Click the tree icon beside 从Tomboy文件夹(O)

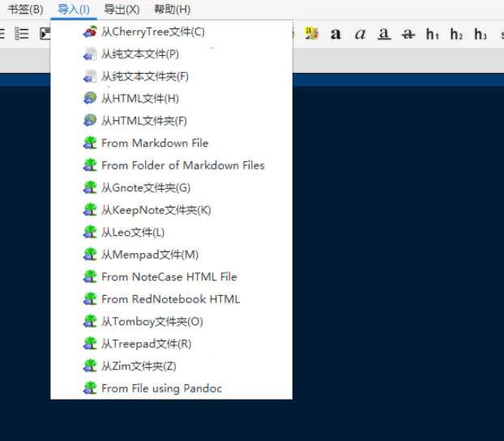(x=90, y=321)
